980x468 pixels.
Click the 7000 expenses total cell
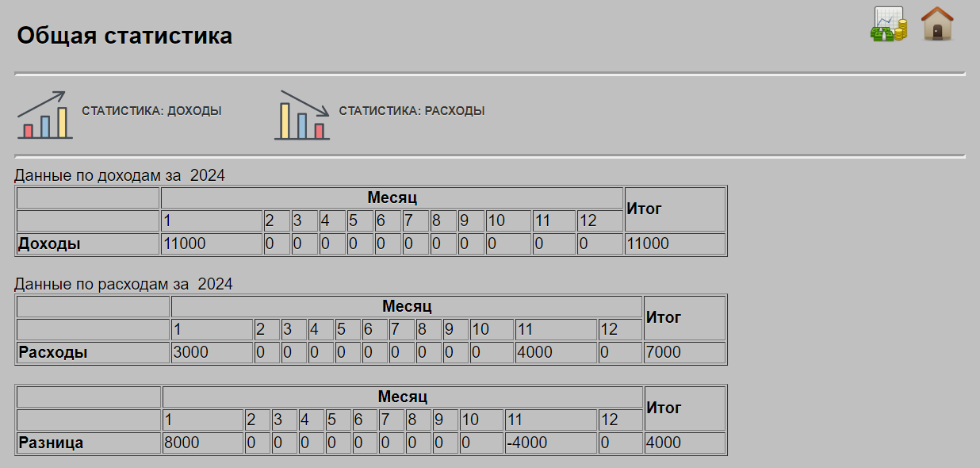tap(685, 352)
